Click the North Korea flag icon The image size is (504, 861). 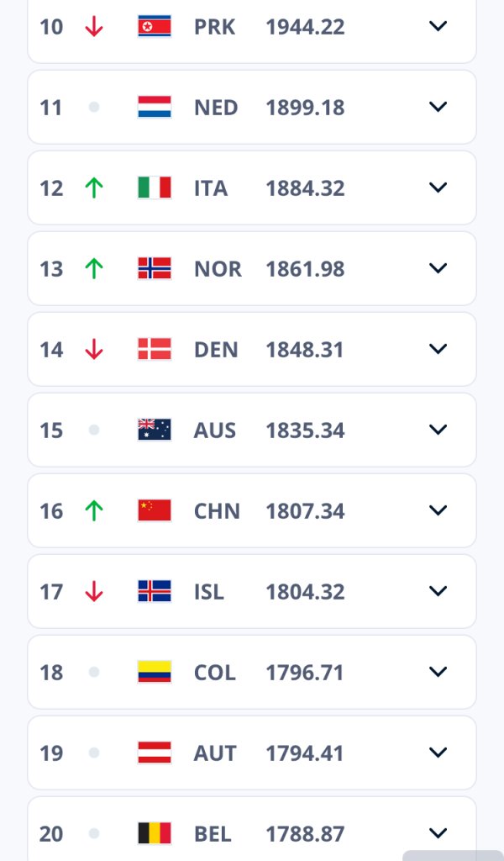tap(154, 26)
